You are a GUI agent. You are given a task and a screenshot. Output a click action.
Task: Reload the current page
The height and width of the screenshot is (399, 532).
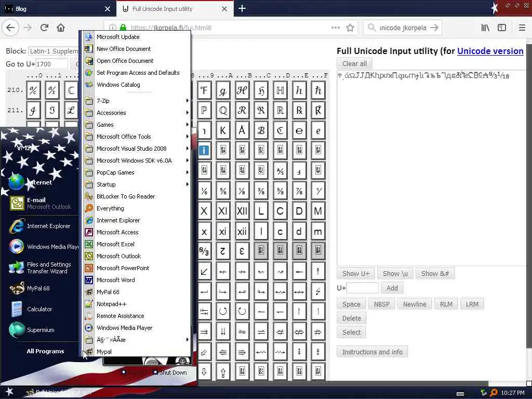(x=44, y=28)
